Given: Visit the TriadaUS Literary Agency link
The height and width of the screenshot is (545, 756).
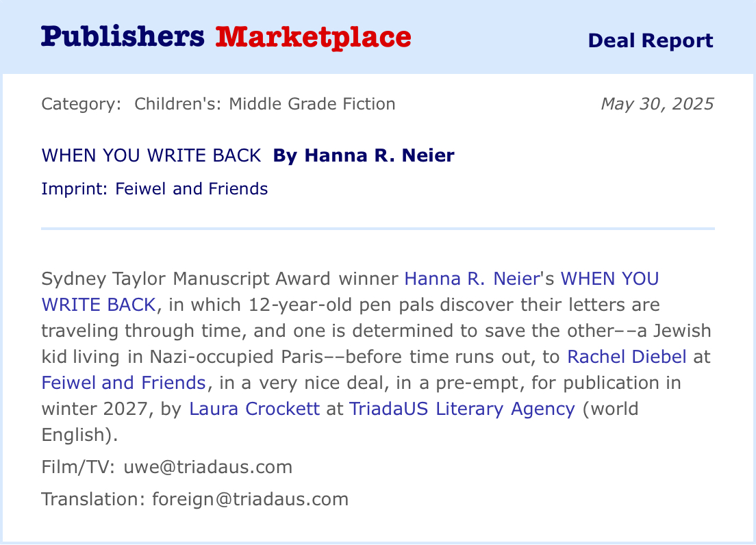Looking at the screenshot, I should tap(462, 409).
